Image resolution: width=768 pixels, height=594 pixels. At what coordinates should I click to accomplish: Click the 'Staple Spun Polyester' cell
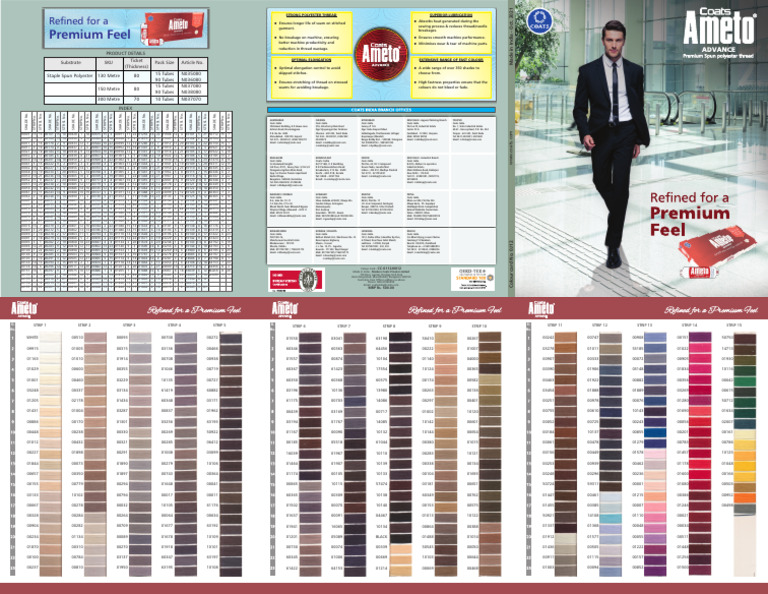[x=70, y=76]
